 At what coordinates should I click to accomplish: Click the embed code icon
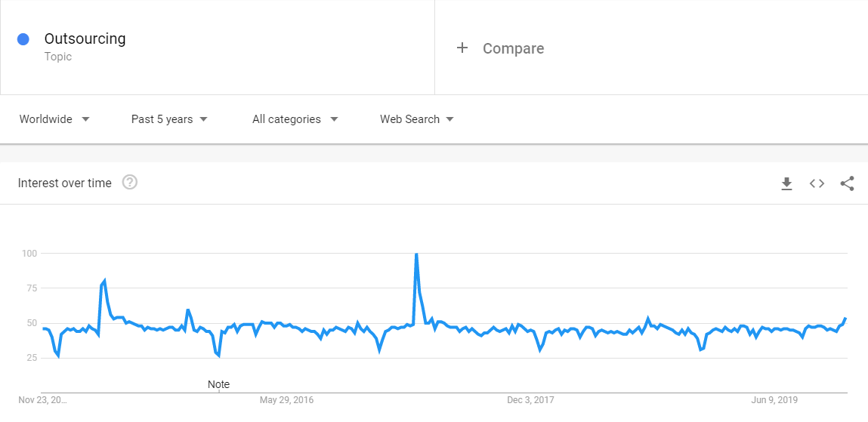click(x=817, y=183)
